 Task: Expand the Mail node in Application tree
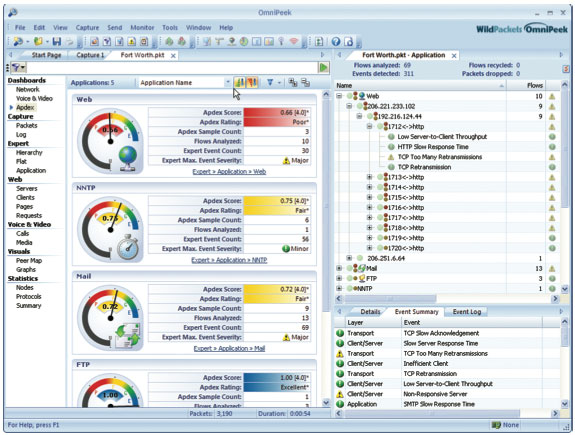coord(339,268)
